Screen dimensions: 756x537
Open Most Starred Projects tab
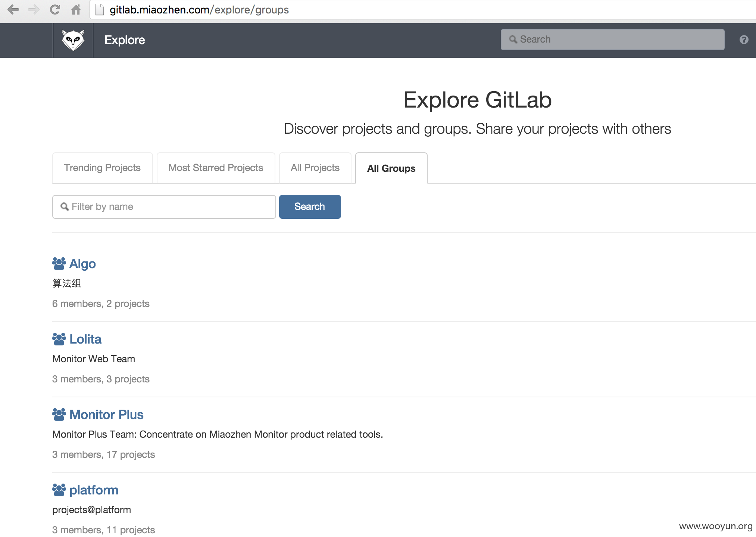tap(216, 168)
